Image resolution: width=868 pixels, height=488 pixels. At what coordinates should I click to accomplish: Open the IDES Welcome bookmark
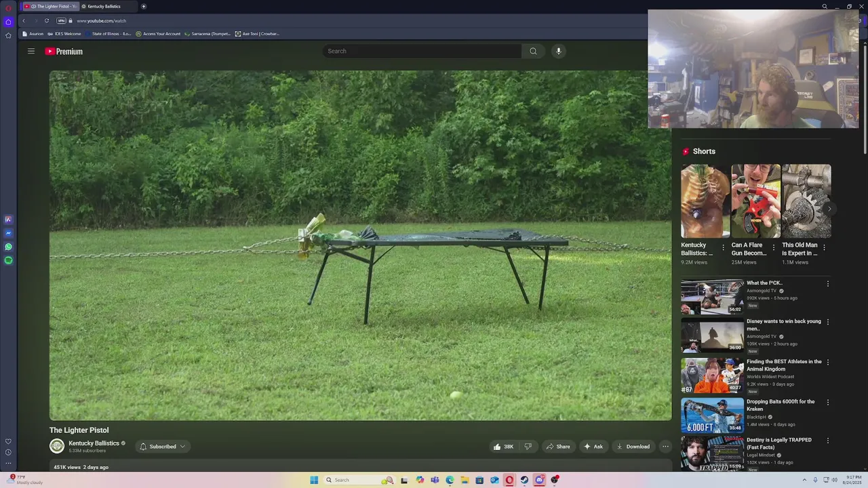coord(64,34)
